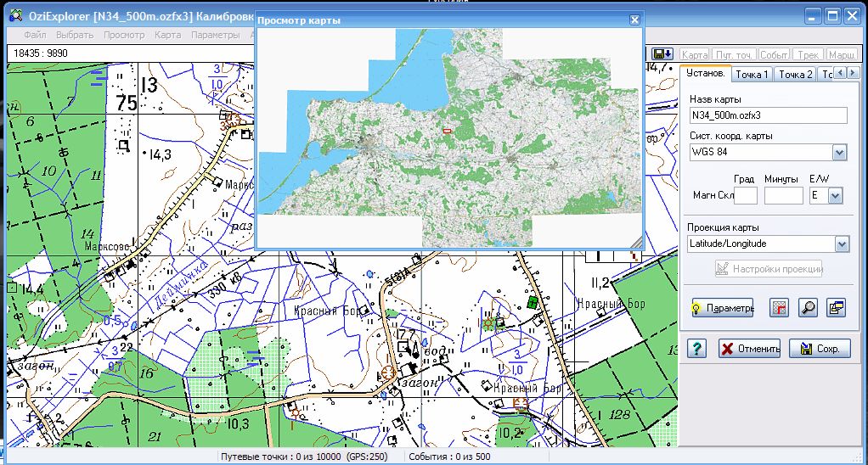
Task: Open the map corner markers icon button
Action: pyautogui.click(x=779, y=308)
